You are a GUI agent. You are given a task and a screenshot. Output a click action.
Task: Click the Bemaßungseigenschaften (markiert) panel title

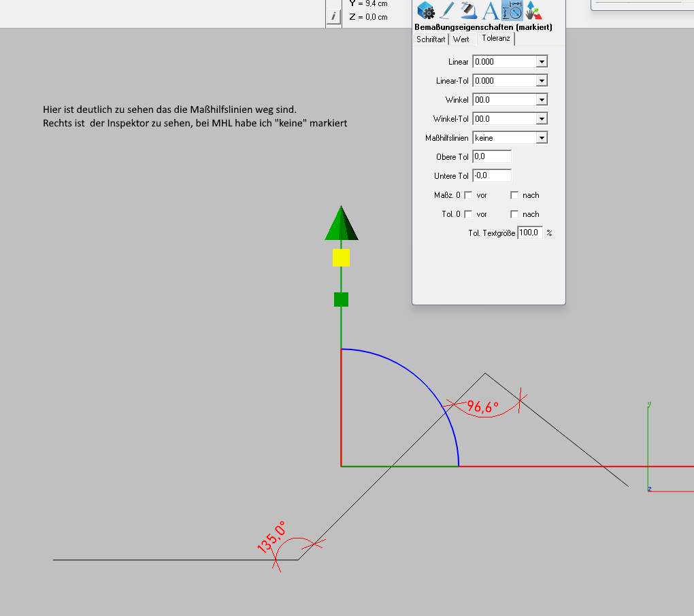(483, 27)
